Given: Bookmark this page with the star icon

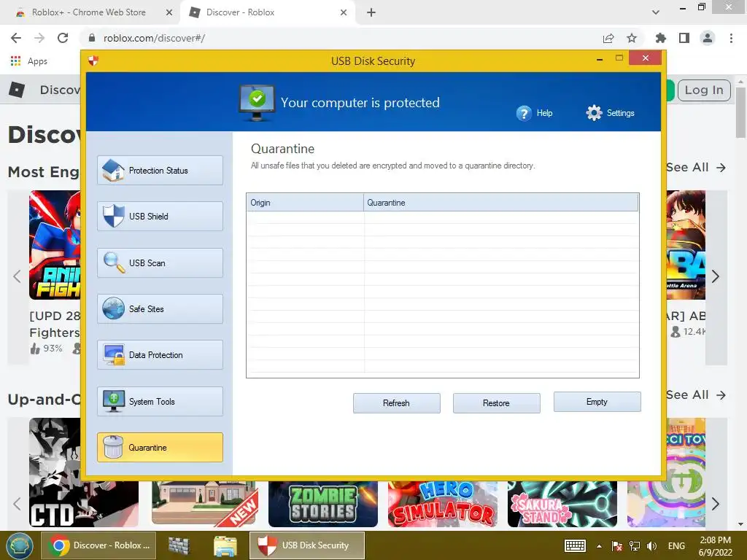Looking at the screenshot, I should (x=632, y=38).
